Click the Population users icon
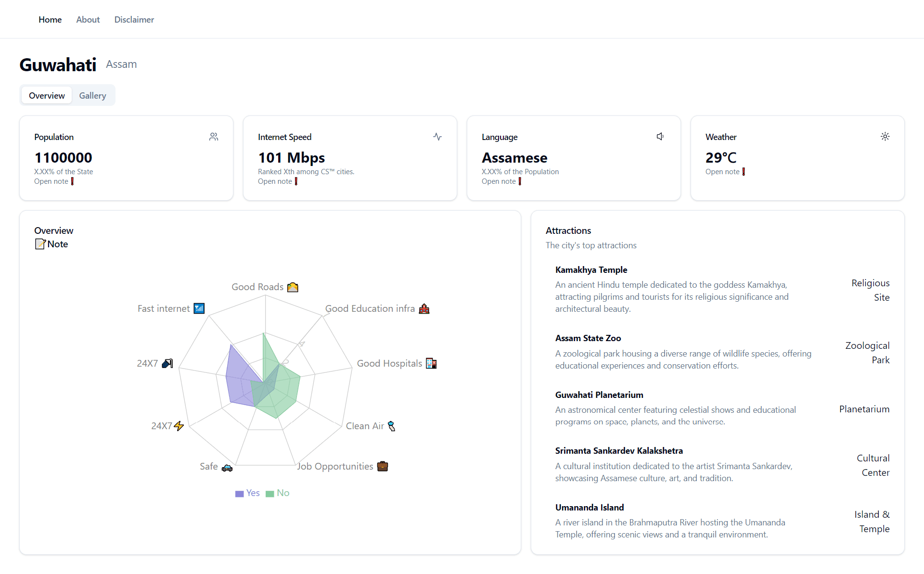The width and height of the screenshot is (924, 574). click(x=214, y=137)
